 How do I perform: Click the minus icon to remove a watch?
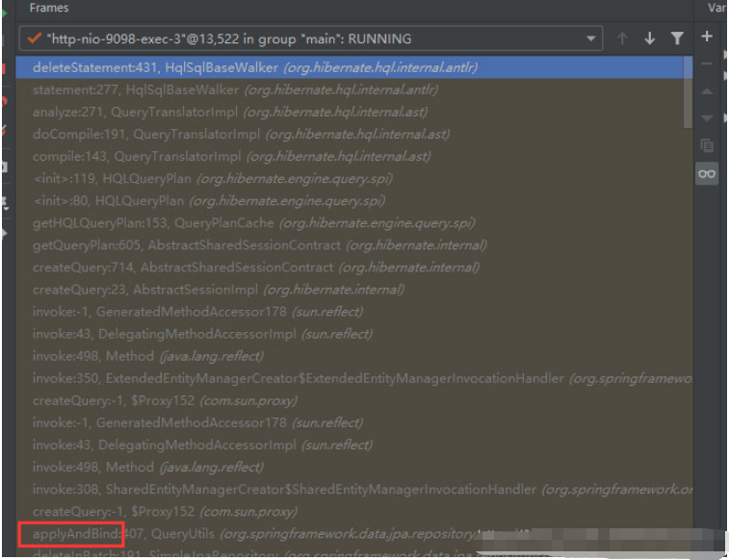[x=707, y=64]
